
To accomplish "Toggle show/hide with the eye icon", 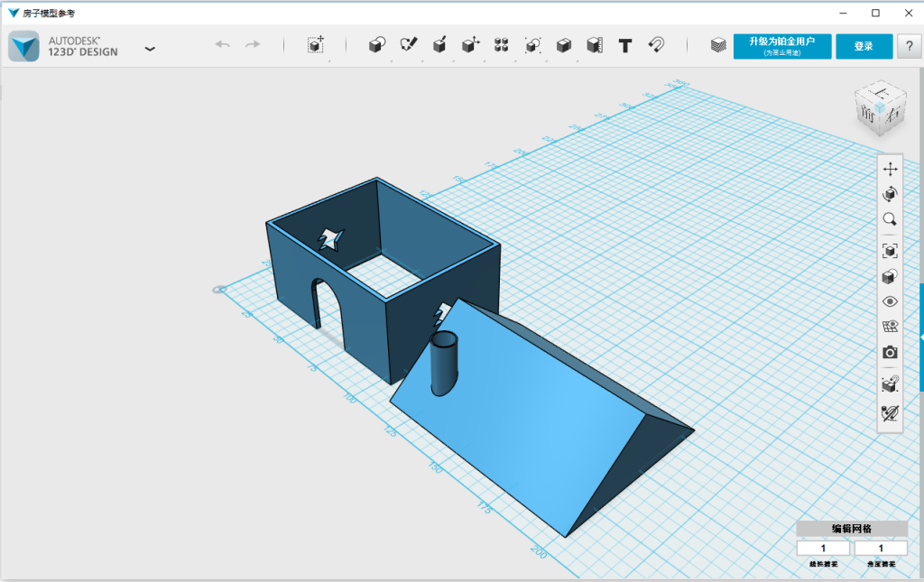I will point(890,301).
